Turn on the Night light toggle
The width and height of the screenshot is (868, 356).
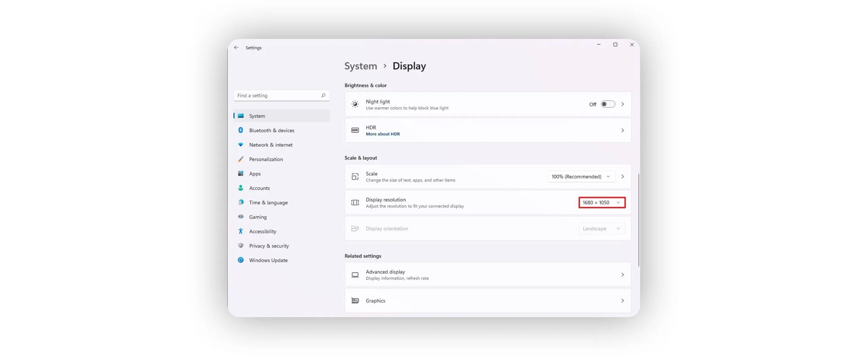(607, 104)
